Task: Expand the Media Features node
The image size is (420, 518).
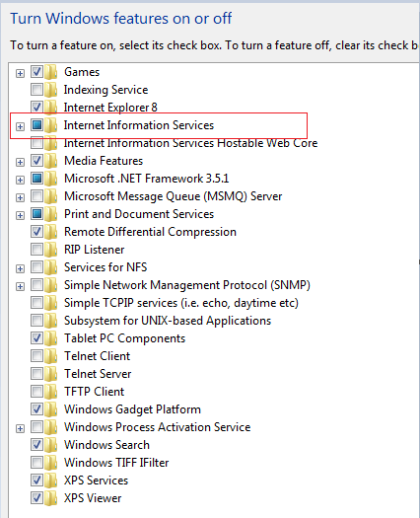Action: (20, 162)
